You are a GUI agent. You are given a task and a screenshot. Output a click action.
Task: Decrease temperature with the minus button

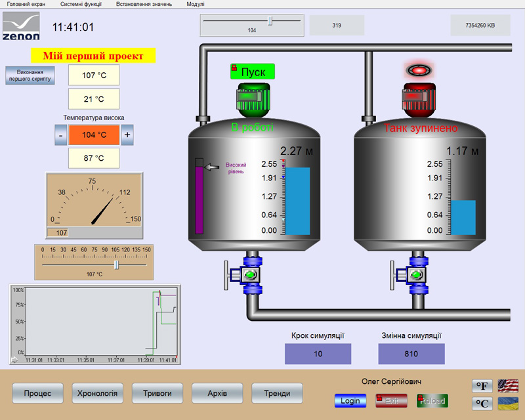(60, 135)
